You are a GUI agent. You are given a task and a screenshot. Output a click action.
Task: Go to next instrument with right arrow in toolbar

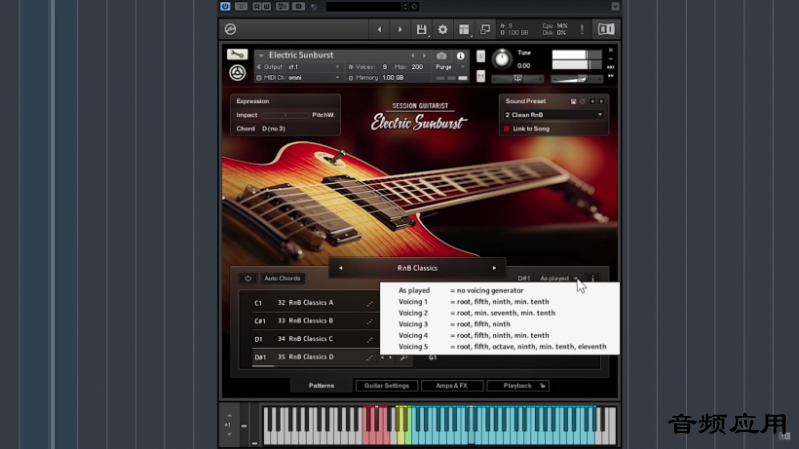click(x=400, y=30)
